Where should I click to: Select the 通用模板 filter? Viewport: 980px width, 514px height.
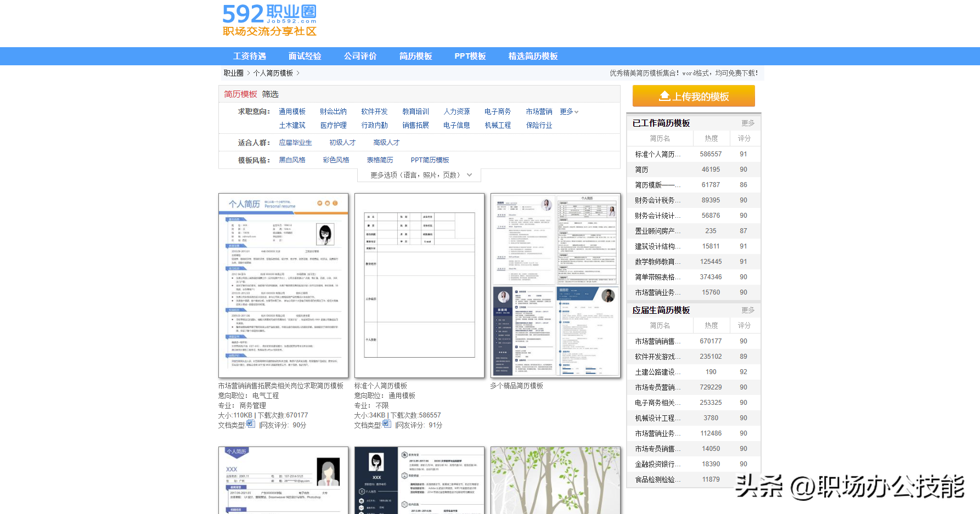(x=292, y=111)
